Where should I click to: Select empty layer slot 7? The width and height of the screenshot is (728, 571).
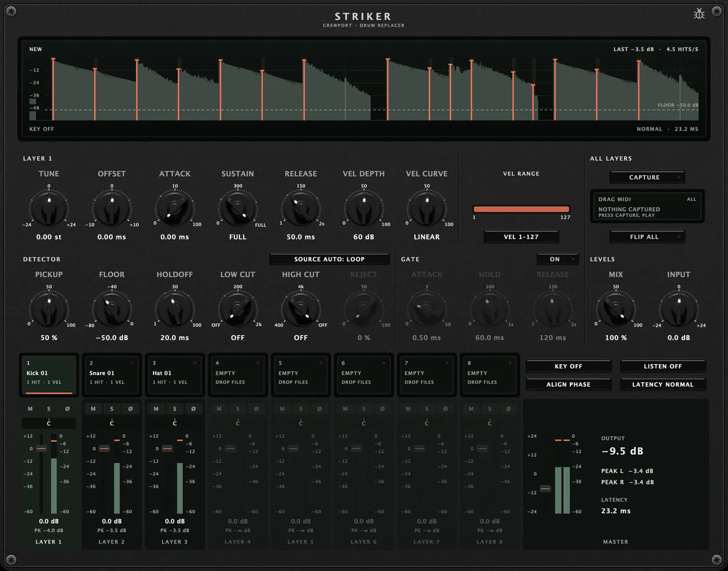click(426, 375)
